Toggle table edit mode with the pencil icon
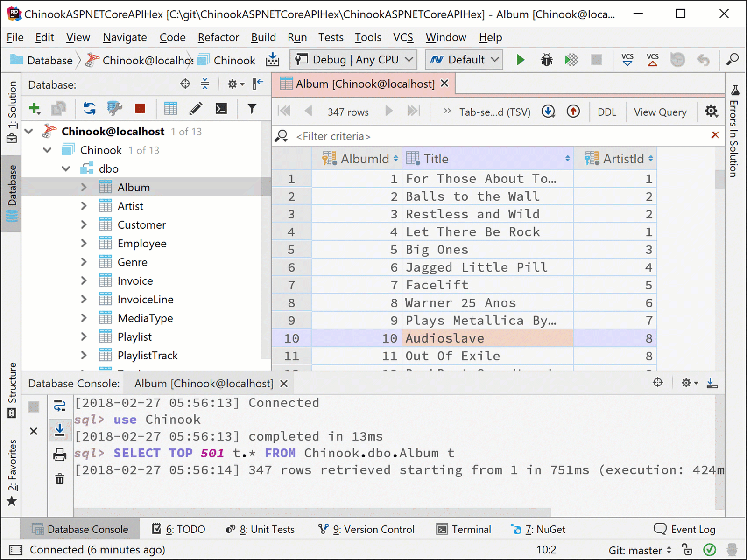This screenshot has width=747, height=560. pyautogui.click(x=196, y=108)
